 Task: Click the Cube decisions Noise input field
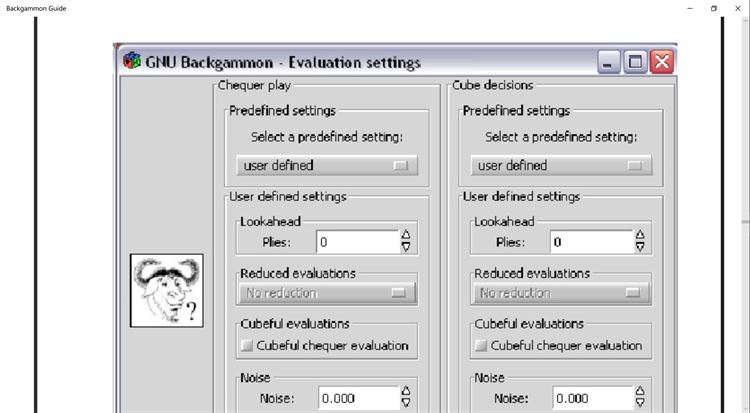(x=593, y=399)
